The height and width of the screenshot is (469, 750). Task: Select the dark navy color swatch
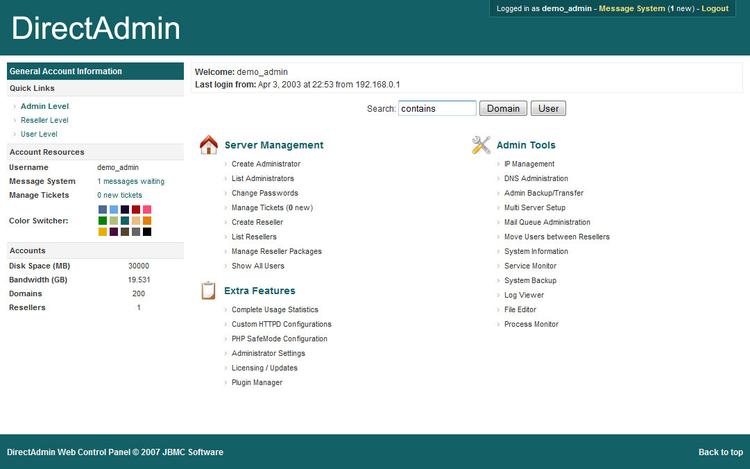(125, 209)
